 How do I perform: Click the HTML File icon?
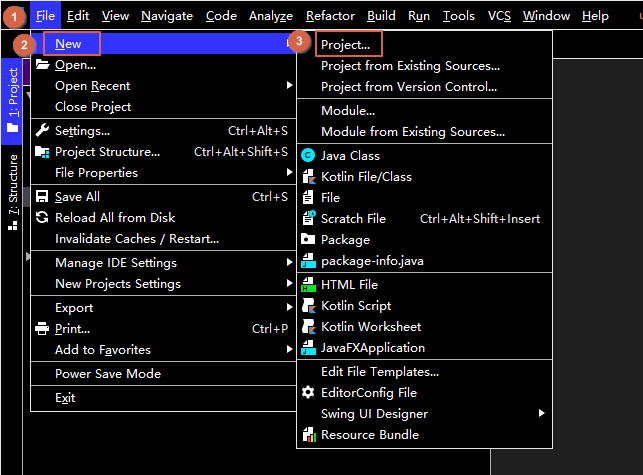pyautogui.click(x=308, y=285)
